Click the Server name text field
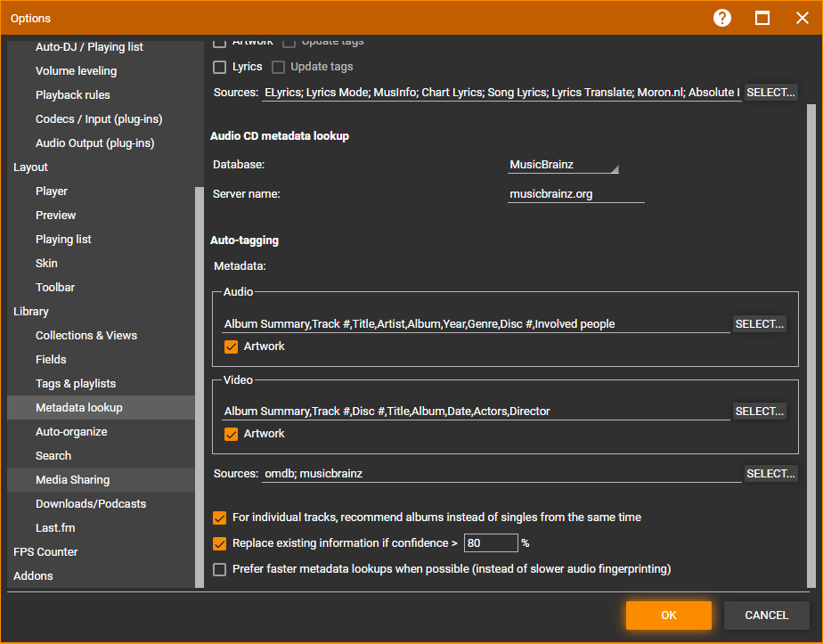823x644 pixels. click(575, 194)
